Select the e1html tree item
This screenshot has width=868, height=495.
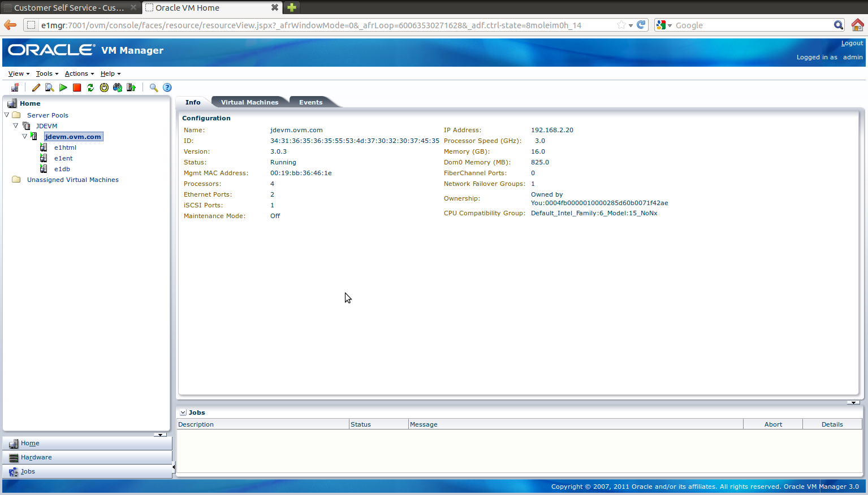click(x=65, y=147)
